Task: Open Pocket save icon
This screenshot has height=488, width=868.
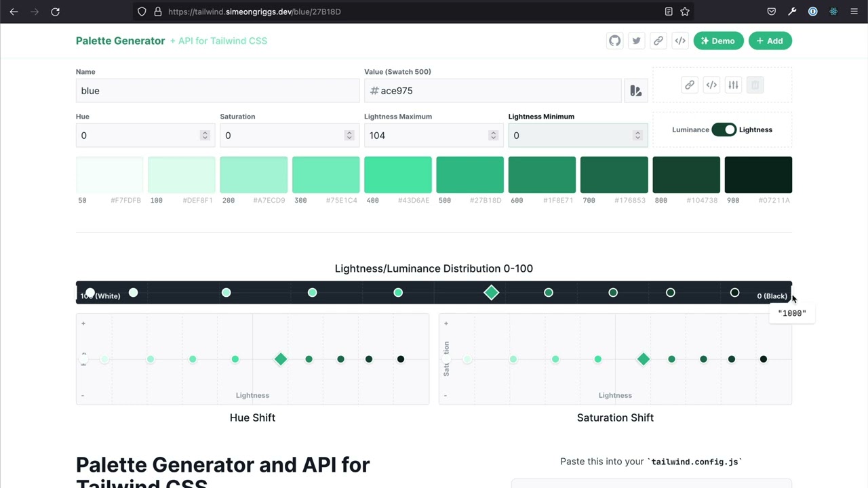Action: [x=771, y=12]
